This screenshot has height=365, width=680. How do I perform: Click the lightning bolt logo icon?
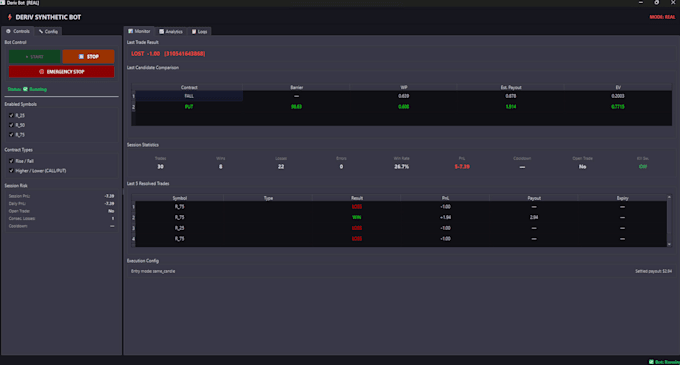10,17
